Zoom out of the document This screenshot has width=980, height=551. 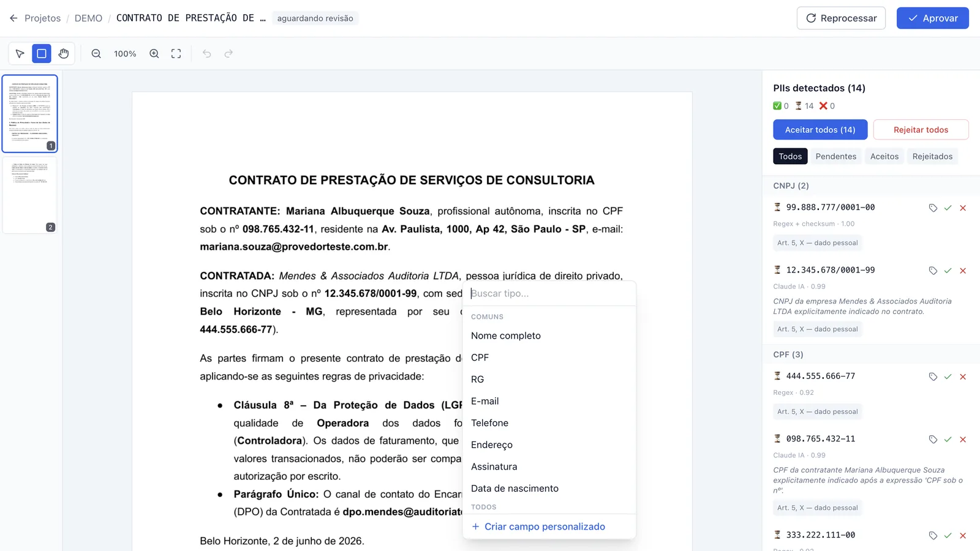tap(96, 54)
